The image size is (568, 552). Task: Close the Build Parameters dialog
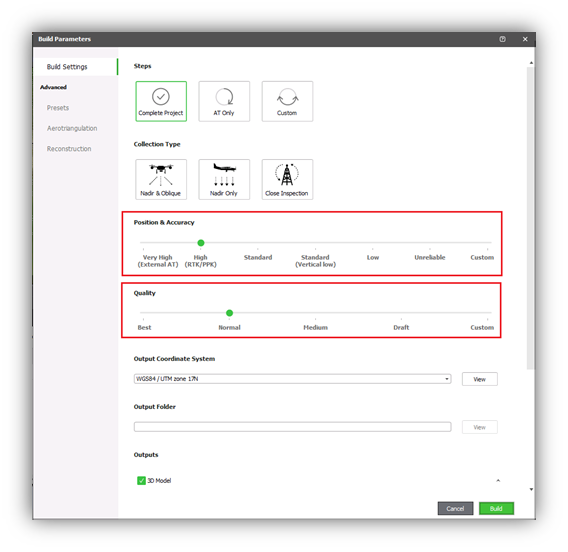coord(525,39)
